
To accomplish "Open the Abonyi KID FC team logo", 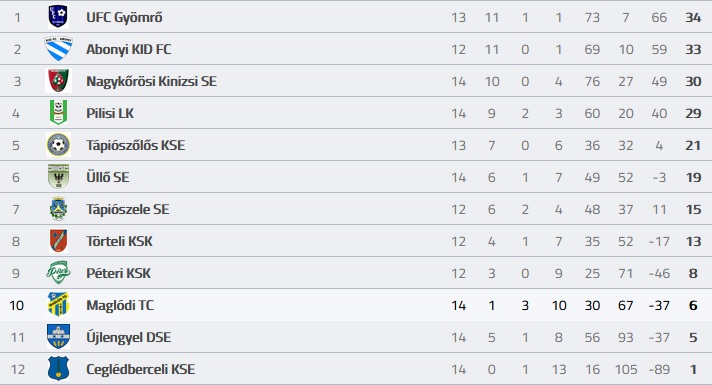I will (59, 49).
